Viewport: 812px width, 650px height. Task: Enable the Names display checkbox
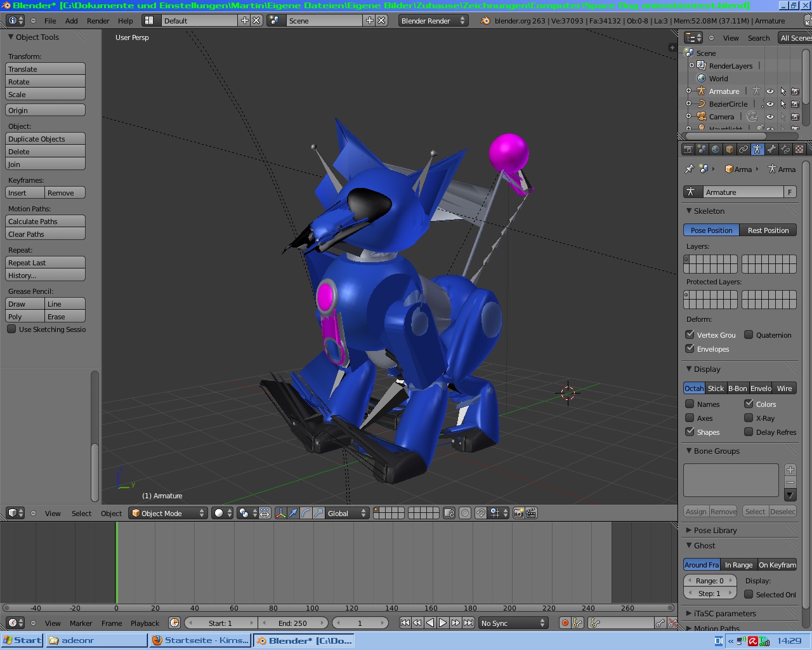coord(690,404)
